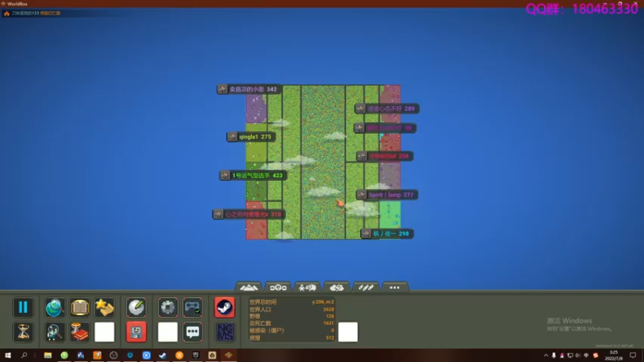
Task: Click the WorldBox taskbar icon
Action: [x=229, y=355]
